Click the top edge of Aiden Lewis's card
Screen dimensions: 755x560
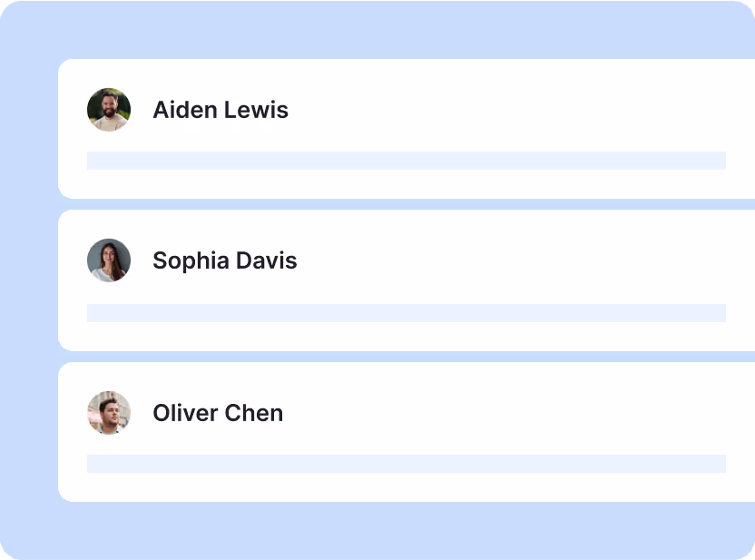tap(407, 62)
